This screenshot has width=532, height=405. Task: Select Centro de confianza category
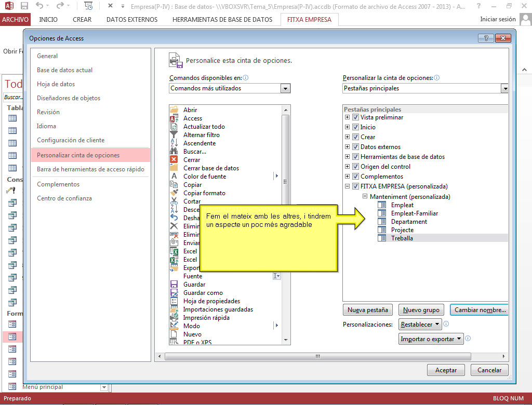pyautogui.click(x=90, y=198)
